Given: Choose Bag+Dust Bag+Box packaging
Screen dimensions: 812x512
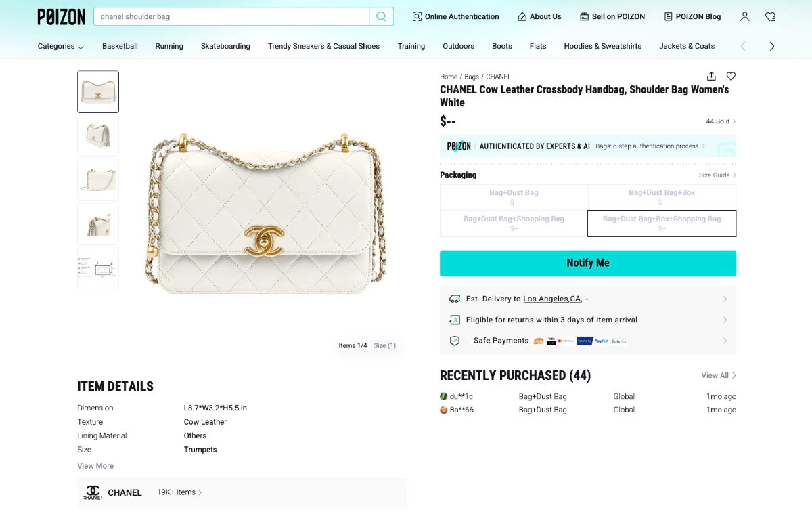Looking at the screenshot, I should [662, 197].
